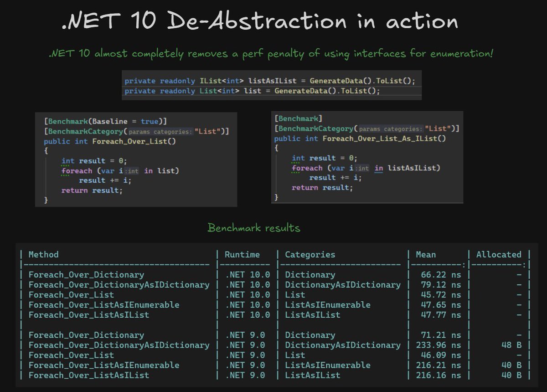Click "foreach (var i in listAsIList)" line
The image size is (547, 392).
(x=366, y=168)
